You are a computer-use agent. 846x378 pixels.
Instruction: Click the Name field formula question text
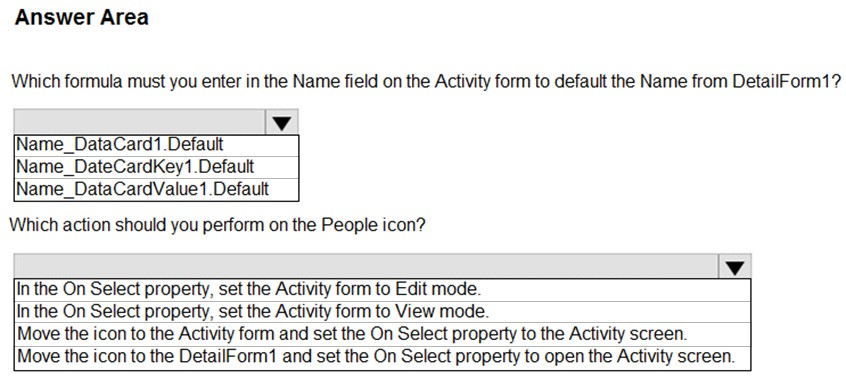[x=426, y=82]
